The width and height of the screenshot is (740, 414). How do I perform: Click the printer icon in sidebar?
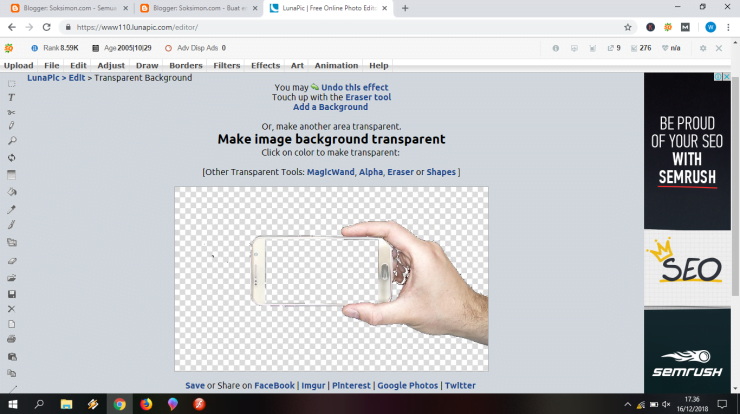point(12,339)
